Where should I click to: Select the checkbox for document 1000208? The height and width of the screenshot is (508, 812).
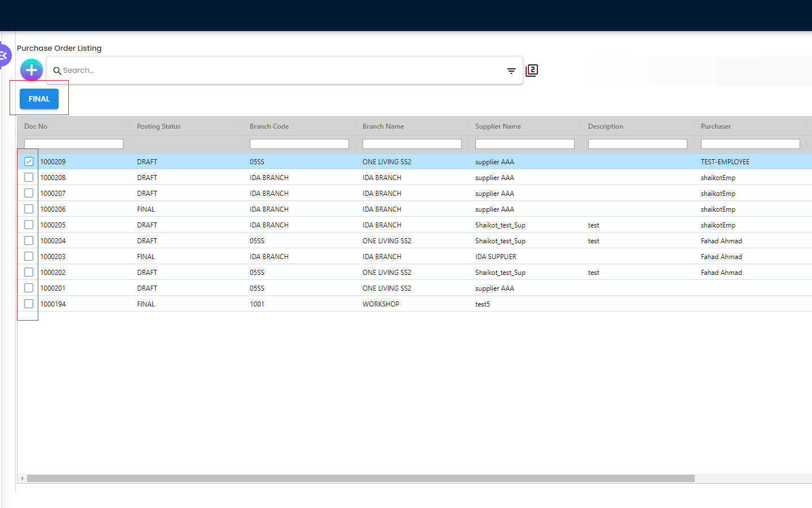coord(29,177)
